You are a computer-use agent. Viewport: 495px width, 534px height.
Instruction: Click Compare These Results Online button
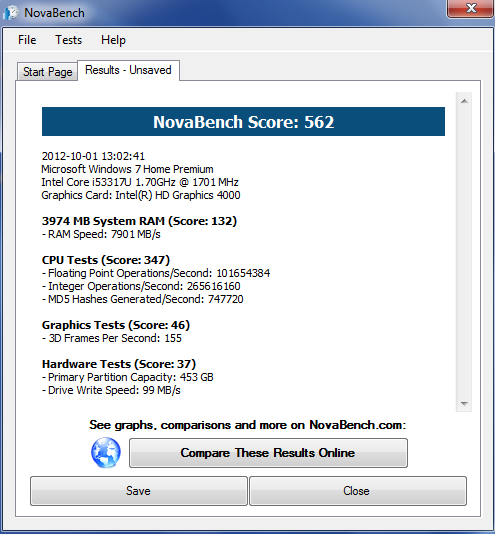268,453
